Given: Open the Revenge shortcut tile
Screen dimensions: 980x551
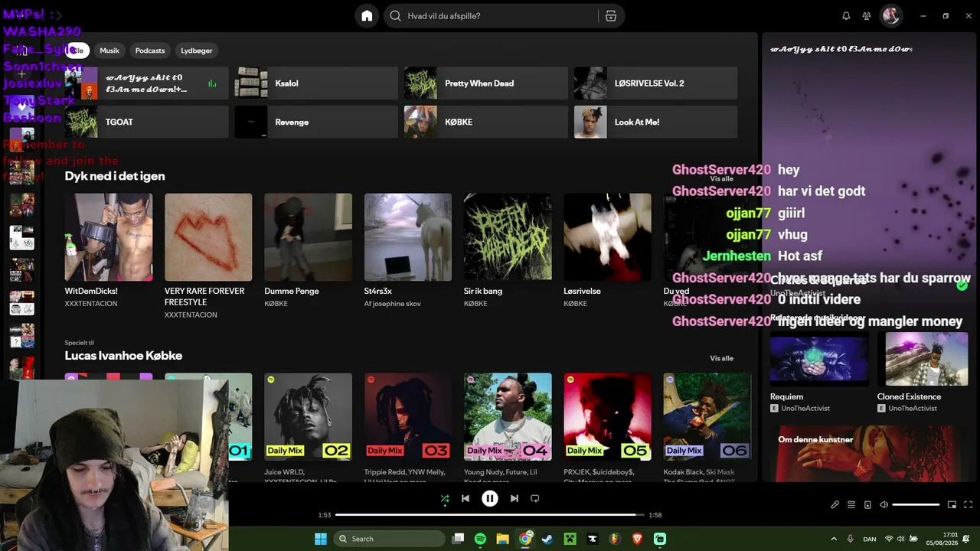Looking at the screenshot, I should (x=316, y=122).
